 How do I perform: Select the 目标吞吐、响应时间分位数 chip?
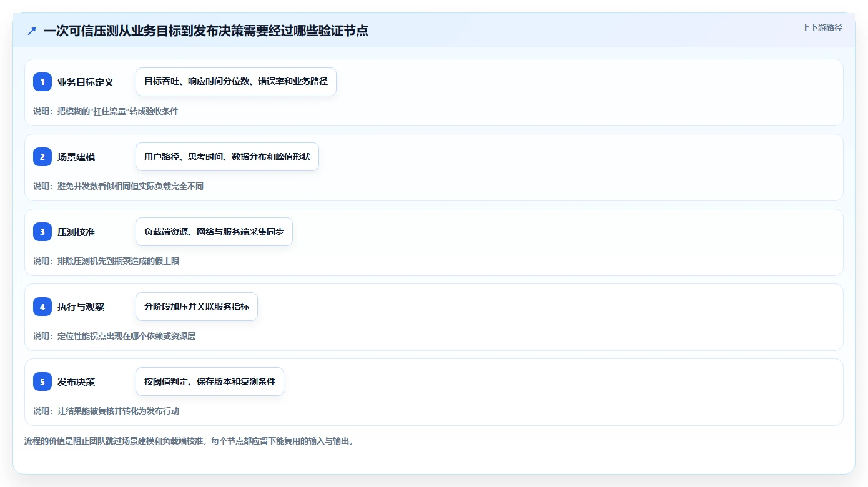236,82
